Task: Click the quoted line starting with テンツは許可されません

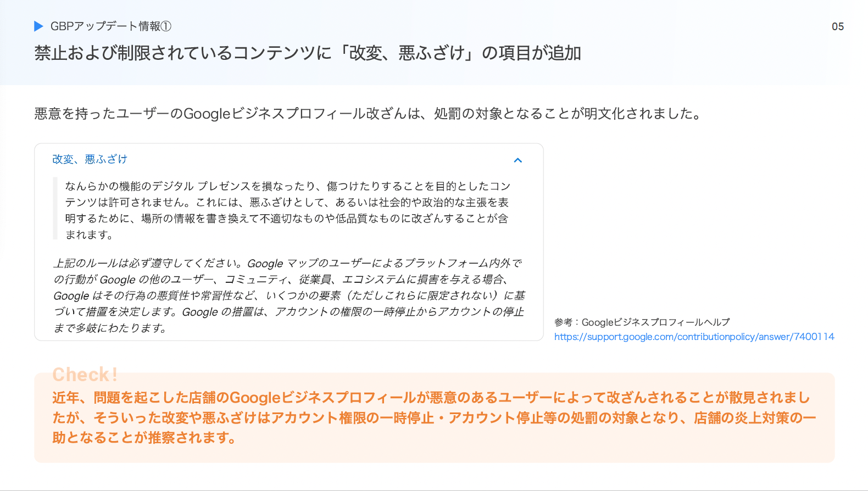Action: coord(287,202)
